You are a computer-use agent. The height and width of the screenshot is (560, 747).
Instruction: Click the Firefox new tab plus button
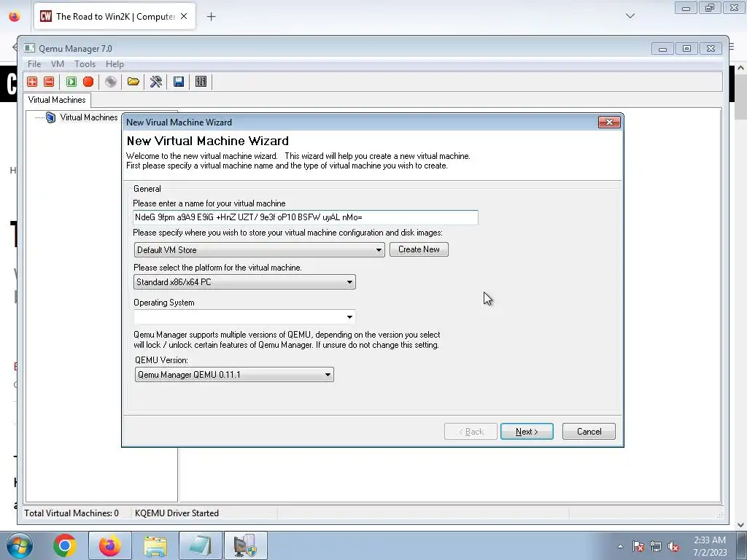coord(211,17)
